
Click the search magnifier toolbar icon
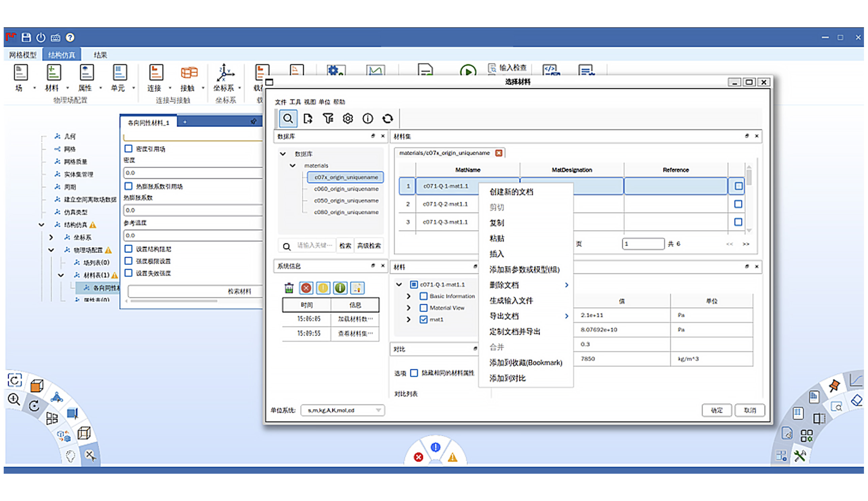[288, 119]
